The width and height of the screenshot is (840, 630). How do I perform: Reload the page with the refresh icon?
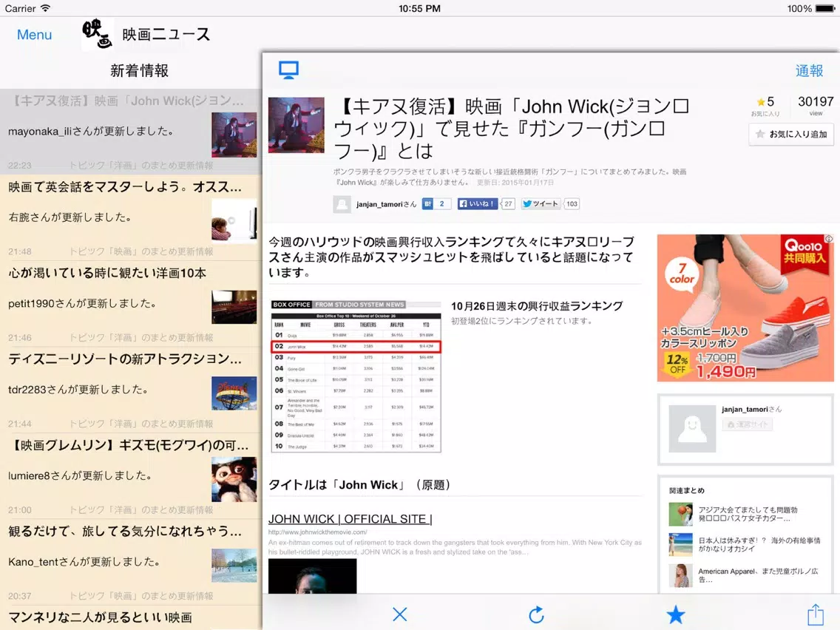click(536, 614)
